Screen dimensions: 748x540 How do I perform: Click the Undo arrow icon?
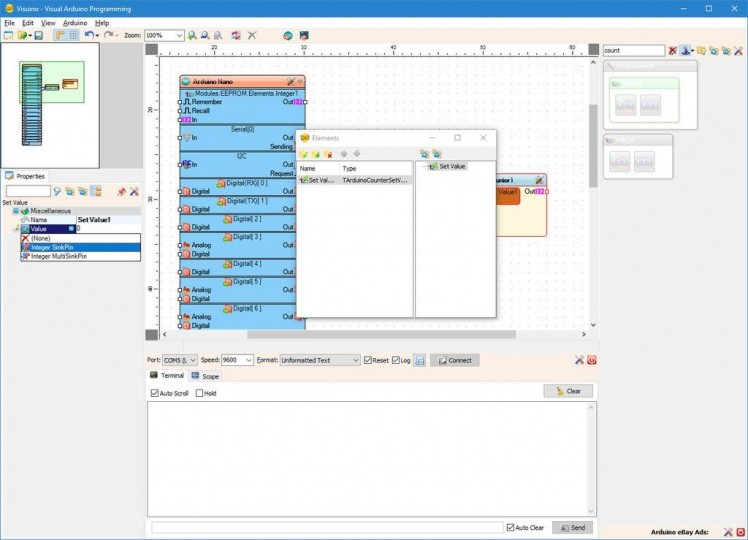coord(88,35)
